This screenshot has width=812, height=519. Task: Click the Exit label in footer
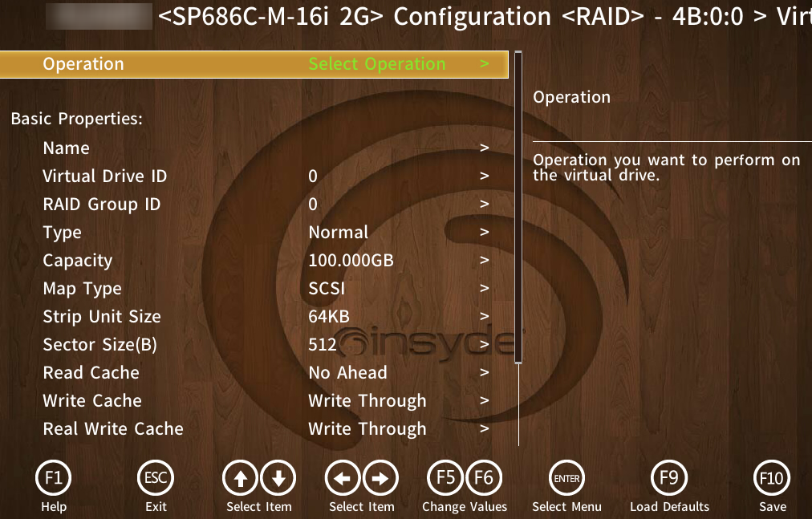(156, 507)
